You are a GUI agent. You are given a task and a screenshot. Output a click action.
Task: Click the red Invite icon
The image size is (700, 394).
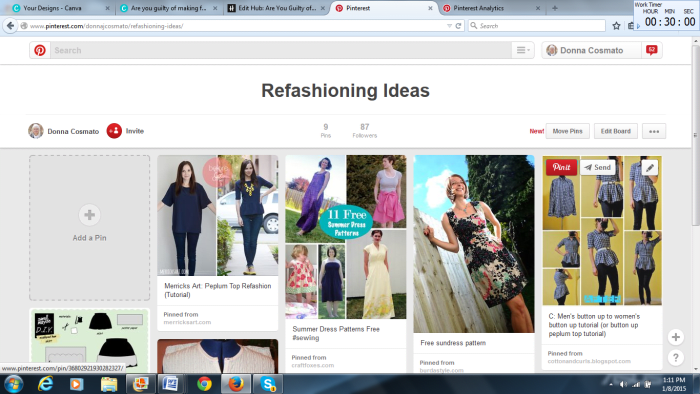[x=114, y=131]
